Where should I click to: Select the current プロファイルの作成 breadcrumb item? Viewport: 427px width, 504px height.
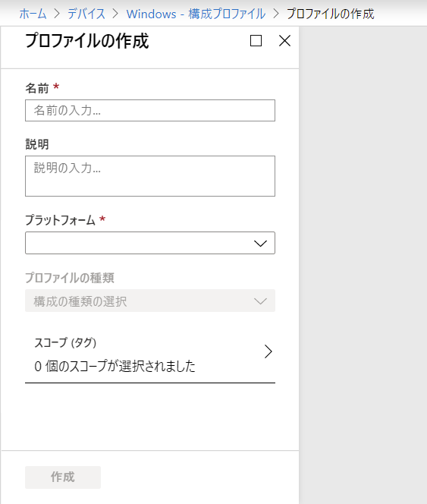pos(330,14)
